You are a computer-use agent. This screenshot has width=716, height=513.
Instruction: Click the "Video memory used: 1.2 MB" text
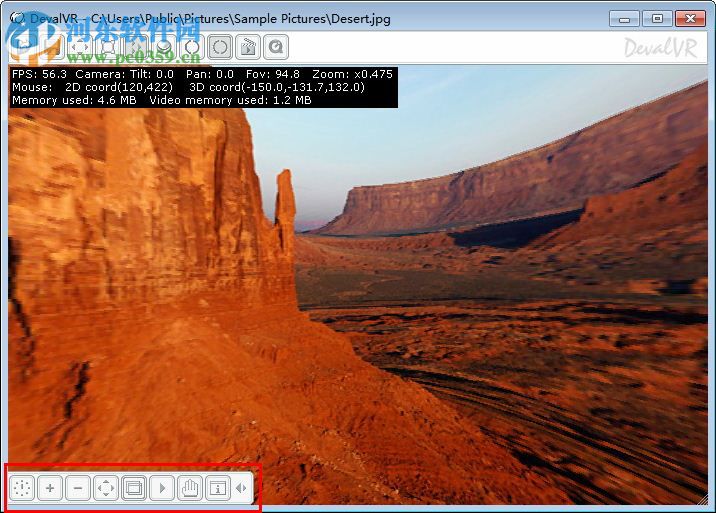tap(230, 100)
